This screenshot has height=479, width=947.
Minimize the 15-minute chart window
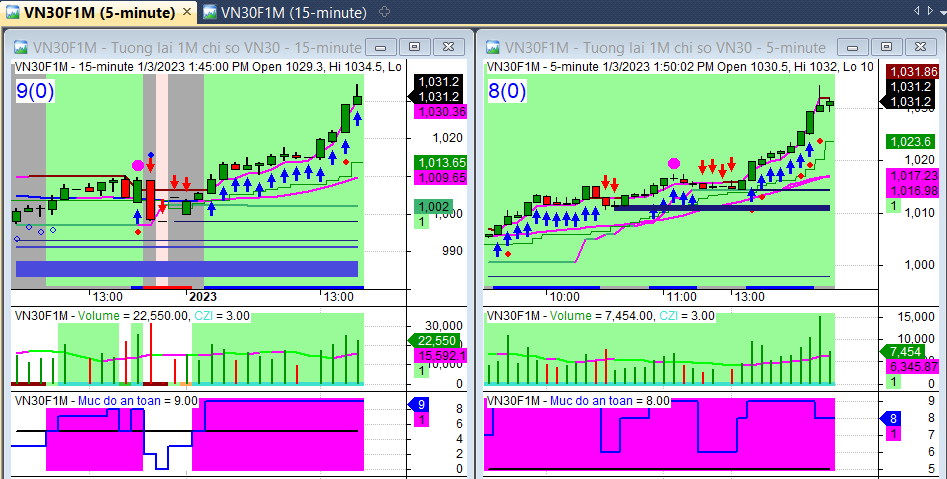pyautogui.click(x=380, y=47)
